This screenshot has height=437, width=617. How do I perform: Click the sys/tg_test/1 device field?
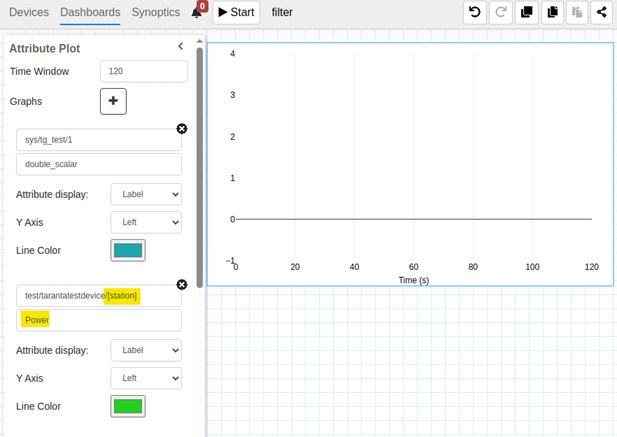click(99, 140)
